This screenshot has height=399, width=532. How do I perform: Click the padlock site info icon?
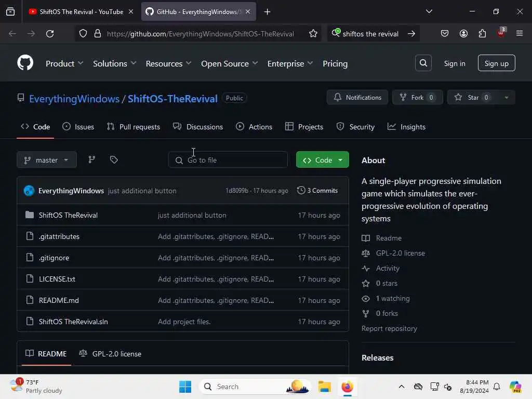pyautogui.click(x=98, y=34)
